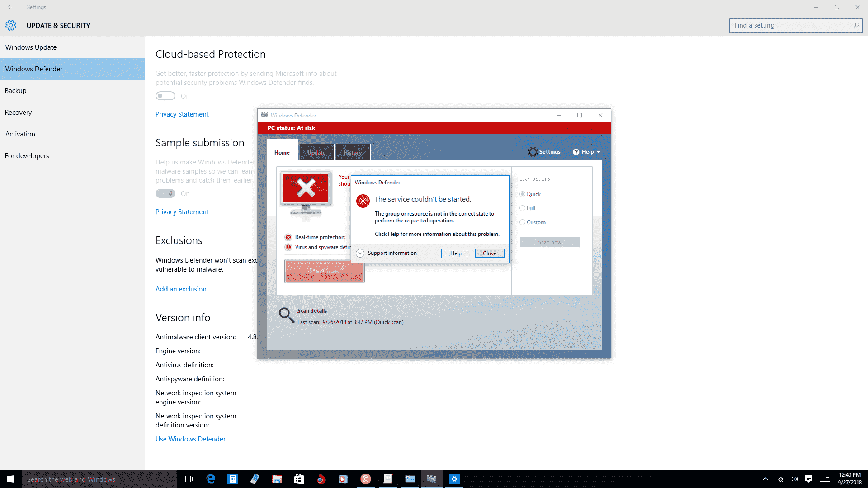Click the volume speaker tray icon
This screenshot has height=488, width=868.
tap(794, 479)
